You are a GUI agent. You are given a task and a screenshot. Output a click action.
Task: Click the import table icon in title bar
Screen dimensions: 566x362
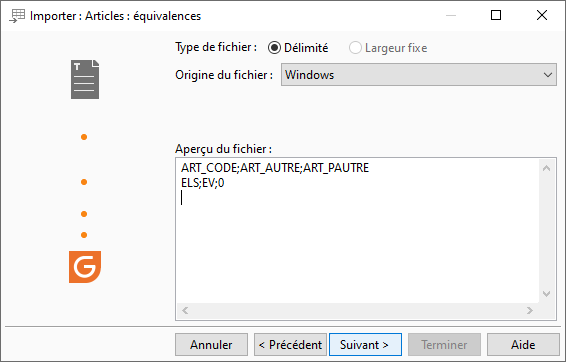click(17, 16)
